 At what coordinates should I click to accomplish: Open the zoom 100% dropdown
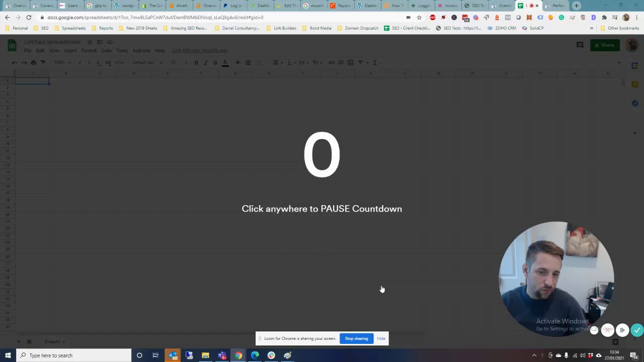[x=62, y=62]
